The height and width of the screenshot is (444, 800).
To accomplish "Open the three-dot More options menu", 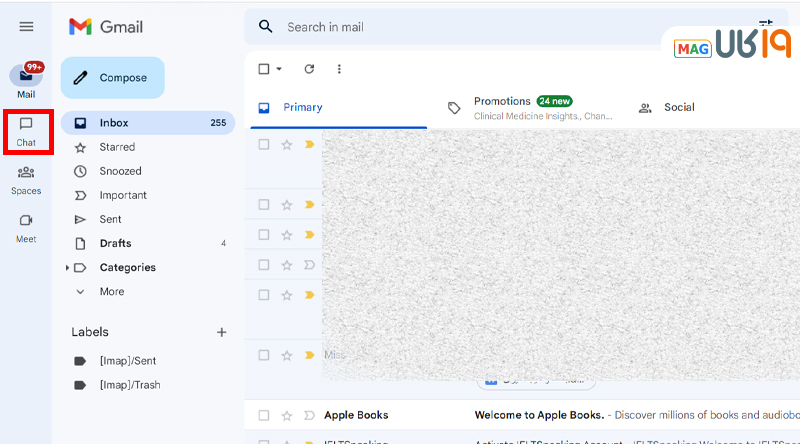I will (339, 69).
